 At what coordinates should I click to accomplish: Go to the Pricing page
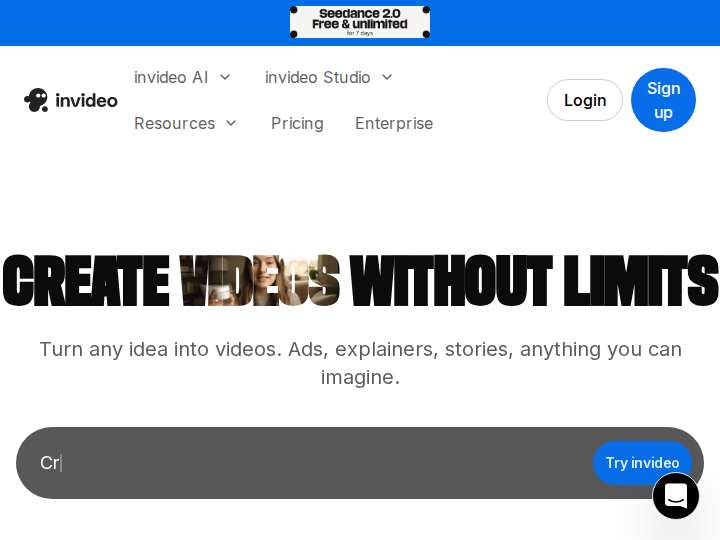click(297, 123)
